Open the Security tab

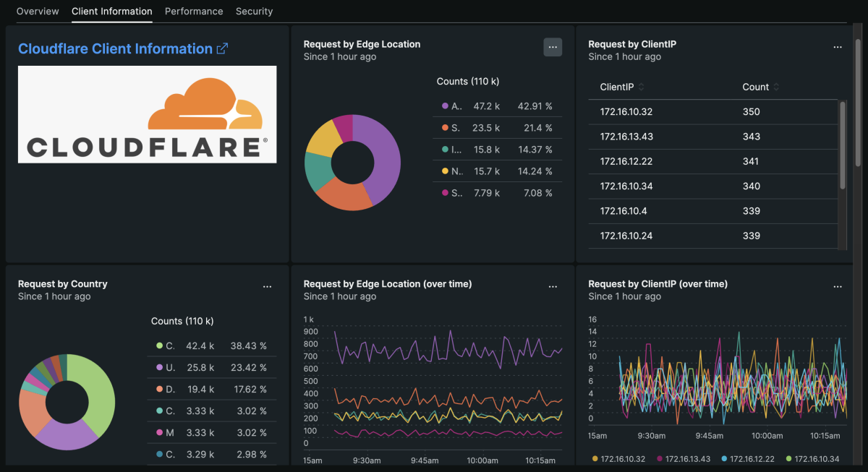coord(254,12)
